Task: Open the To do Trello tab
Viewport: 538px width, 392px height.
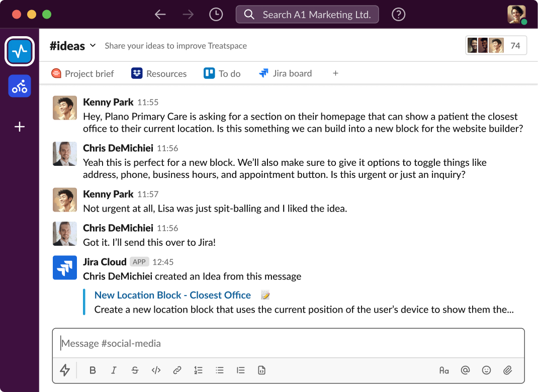Action: (222, 73)
